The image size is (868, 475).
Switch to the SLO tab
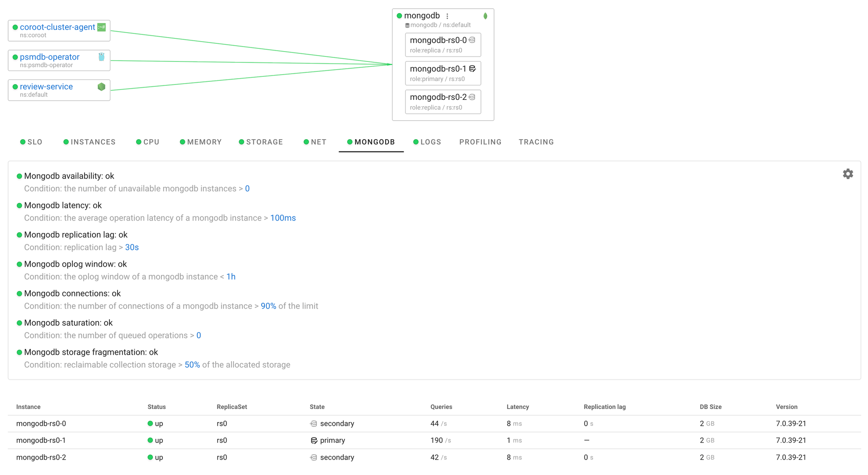point(31,142)
